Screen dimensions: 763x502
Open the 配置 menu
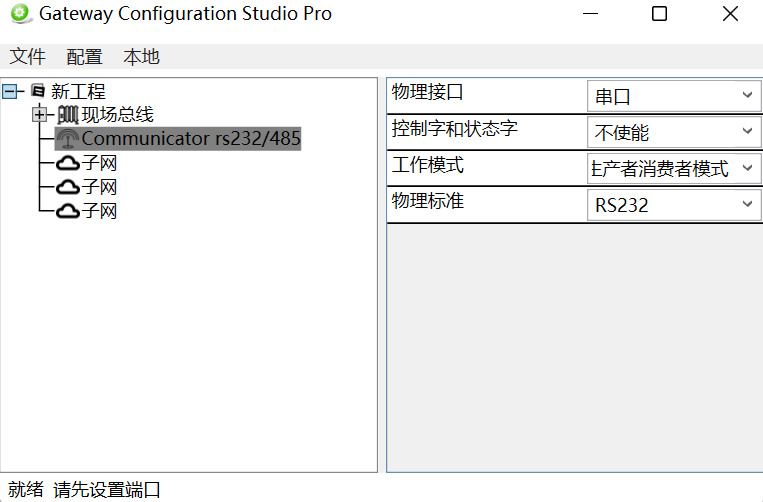click(85, 57)
